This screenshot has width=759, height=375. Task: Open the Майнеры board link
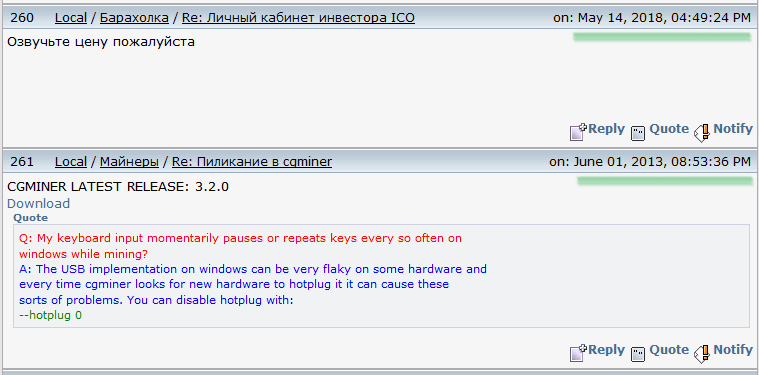click(x=129, y=162)
